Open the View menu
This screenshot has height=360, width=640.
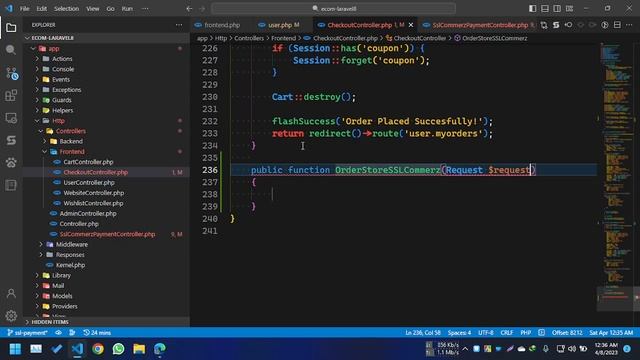click(x=93, y=9)
